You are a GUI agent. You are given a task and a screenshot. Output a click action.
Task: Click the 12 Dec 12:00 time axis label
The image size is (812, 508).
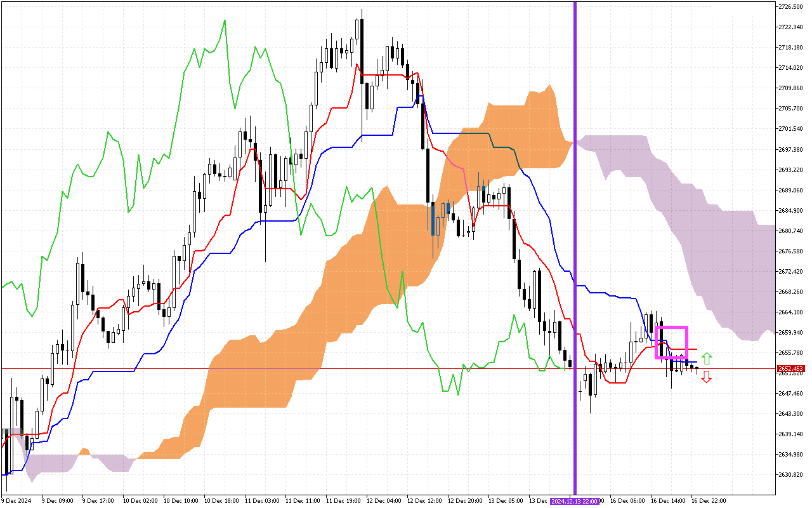(x=426, y=501)
